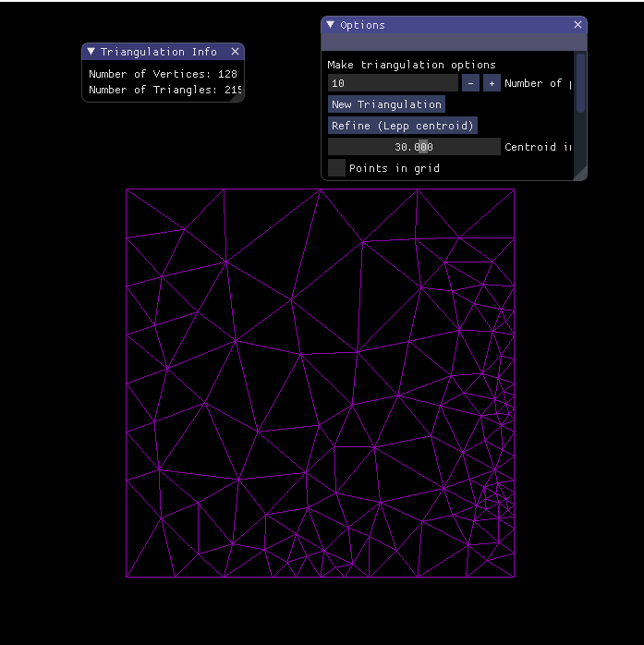Click the plus button to increase points
Viewport: 644px width, 645px height.
pos(492,83)
